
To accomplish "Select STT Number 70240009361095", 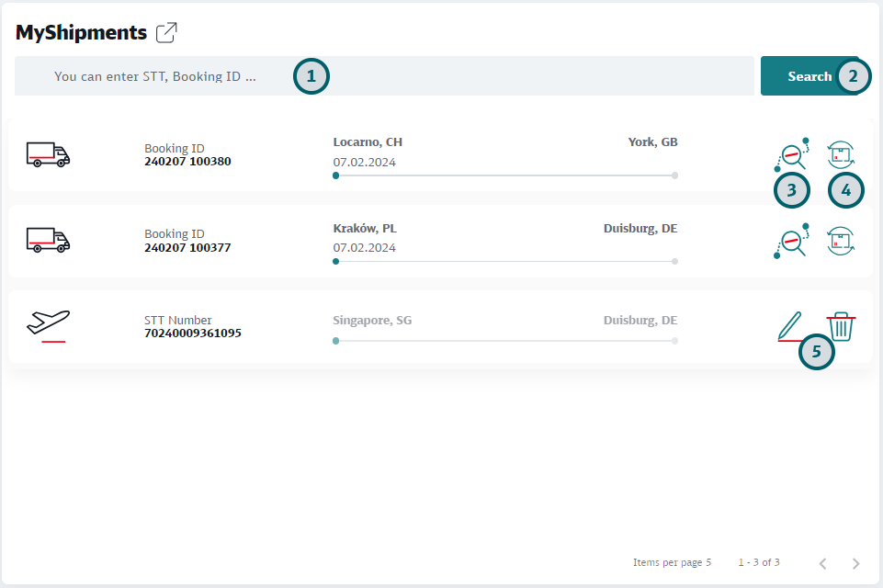I will tap(192, 333).
